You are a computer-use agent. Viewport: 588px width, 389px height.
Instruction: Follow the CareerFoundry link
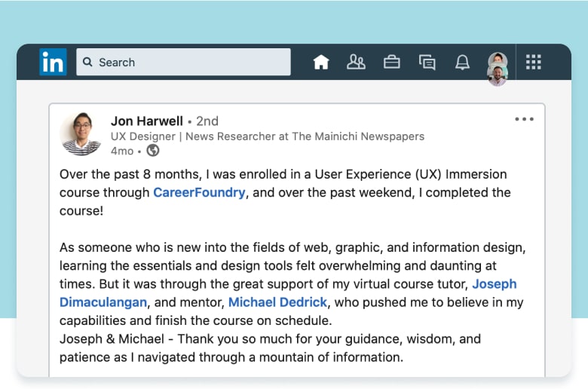click(199, 192)
